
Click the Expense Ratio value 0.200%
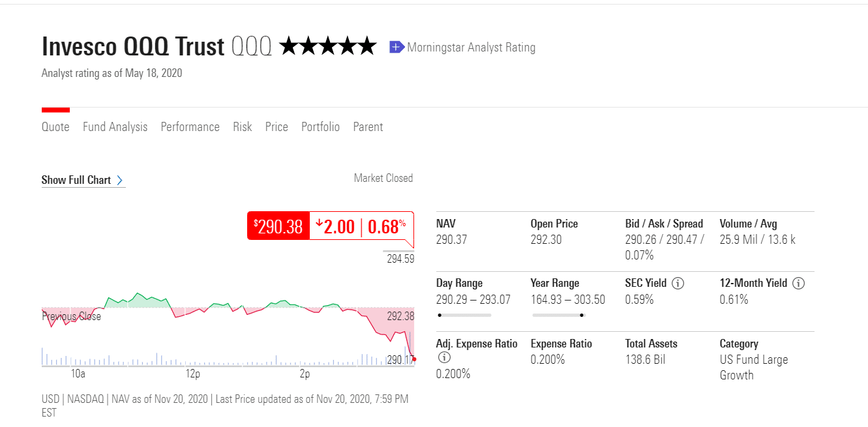pyautogui.click(x=548, y=360)
